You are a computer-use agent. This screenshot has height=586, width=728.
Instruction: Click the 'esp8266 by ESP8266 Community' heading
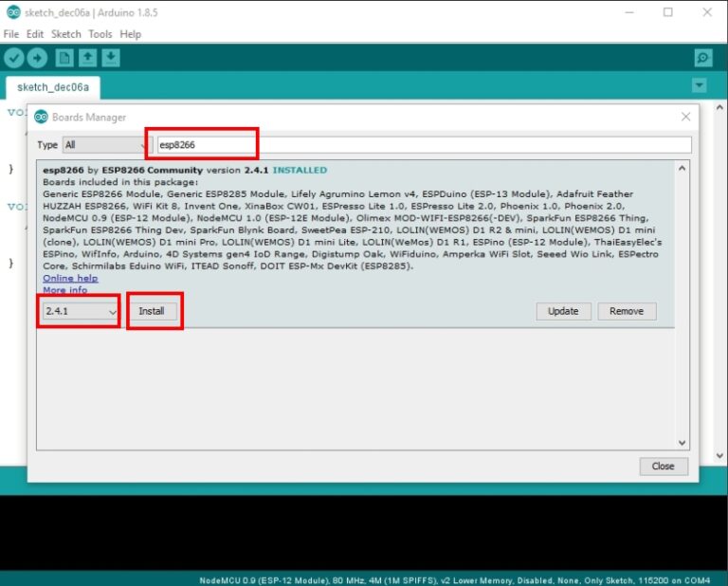point(123,170)
